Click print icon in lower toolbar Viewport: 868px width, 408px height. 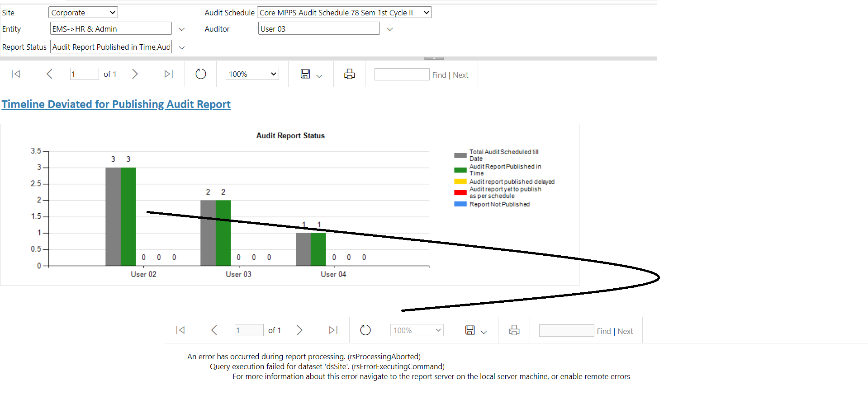point(514,330)
